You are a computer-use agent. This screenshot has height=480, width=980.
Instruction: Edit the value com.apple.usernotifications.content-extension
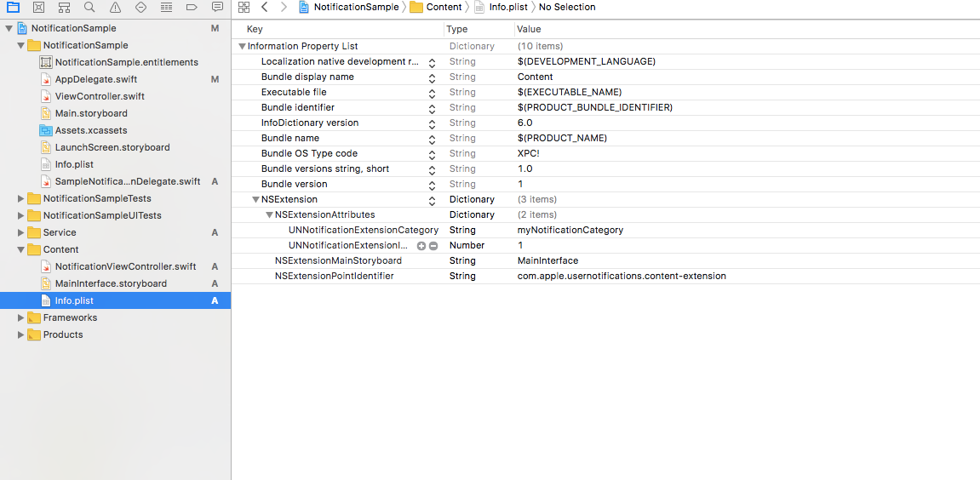click(x=622, y=276)
